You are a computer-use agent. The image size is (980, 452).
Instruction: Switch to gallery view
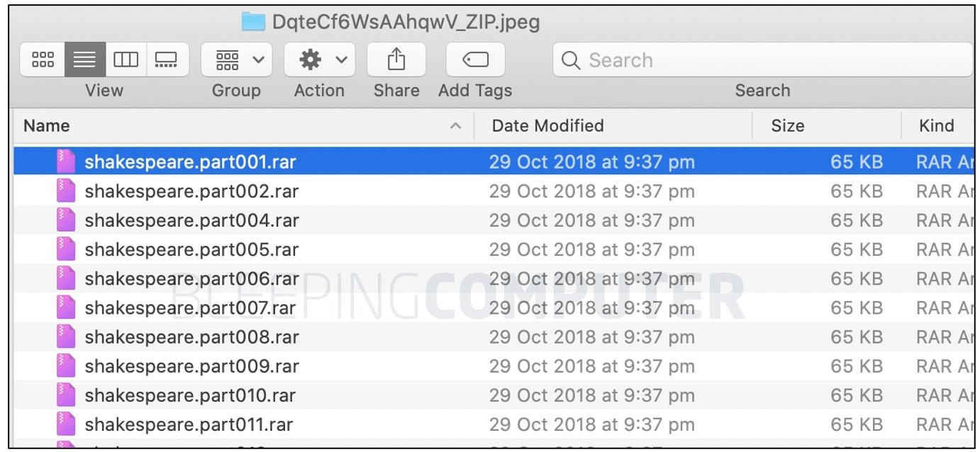(x=167, y=60)
